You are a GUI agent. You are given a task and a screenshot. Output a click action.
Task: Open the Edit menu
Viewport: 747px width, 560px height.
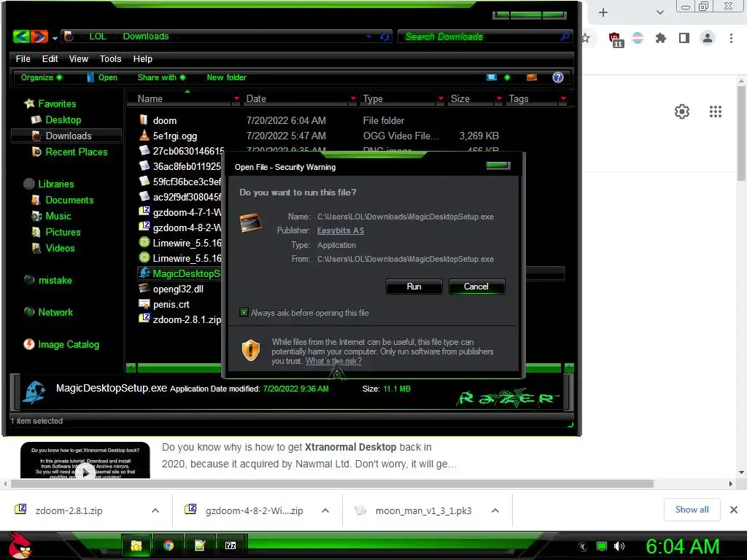pyautogui.click(x=50, y=59)
